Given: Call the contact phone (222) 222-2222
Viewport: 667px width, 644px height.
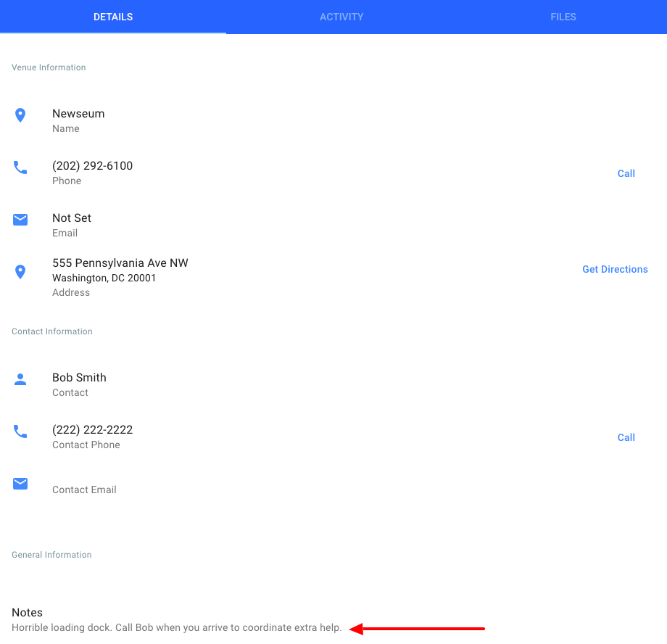Looking at the screenshot, I should (x=626, y=437).
